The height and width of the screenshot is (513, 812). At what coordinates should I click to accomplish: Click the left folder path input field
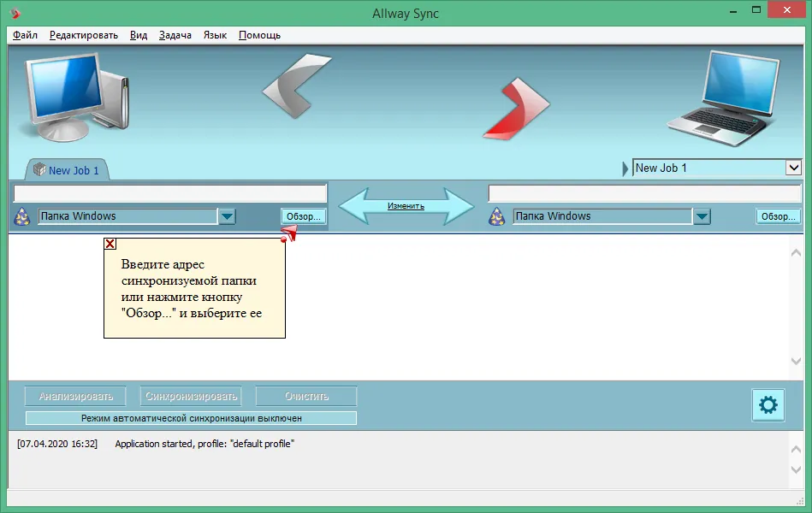[170, 193]
